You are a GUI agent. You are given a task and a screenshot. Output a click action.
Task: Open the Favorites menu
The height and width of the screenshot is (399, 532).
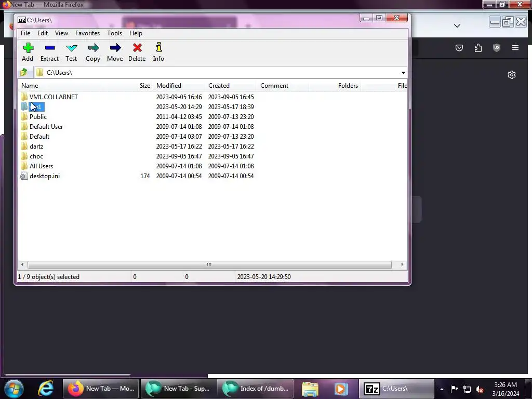click(87, 33)
